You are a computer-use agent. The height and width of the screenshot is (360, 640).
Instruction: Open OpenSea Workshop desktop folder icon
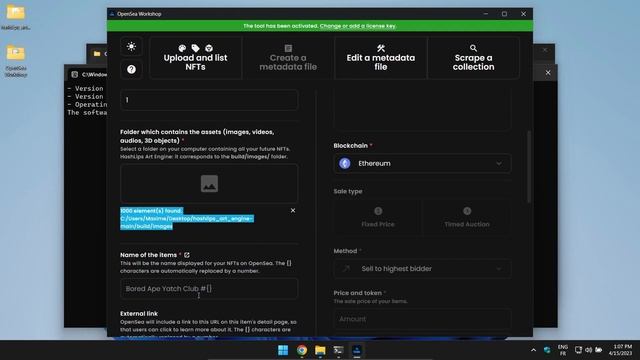16,61
